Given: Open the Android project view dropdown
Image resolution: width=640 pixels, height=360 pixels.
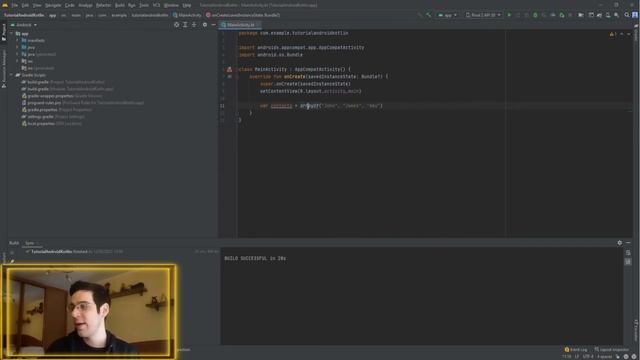Looking at the screenshot, I should [24, 25].
